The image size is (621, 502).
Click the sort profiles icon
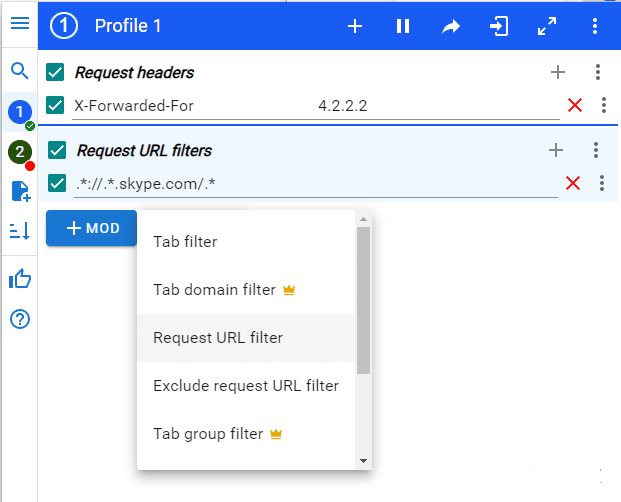click(x=19, y=231)
